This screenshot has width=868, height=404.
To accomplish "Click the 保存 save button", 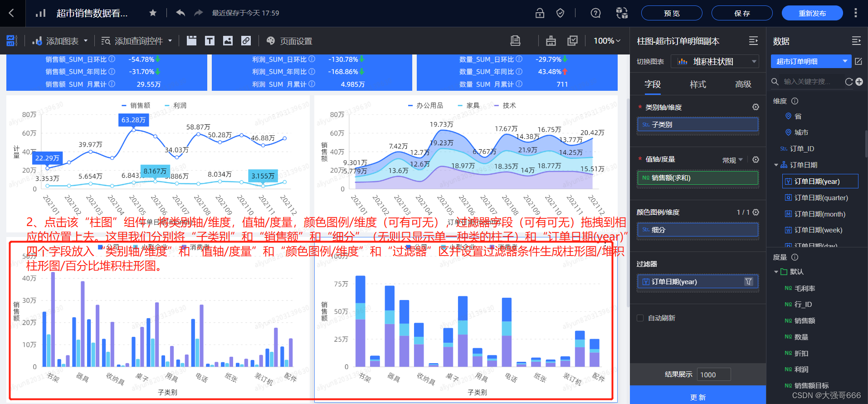I will (x=742, y=13).
